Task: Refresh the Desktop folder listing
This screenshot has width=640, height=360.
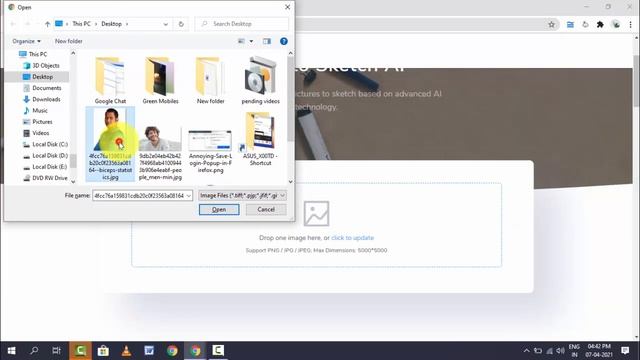Action: point(181,24)
